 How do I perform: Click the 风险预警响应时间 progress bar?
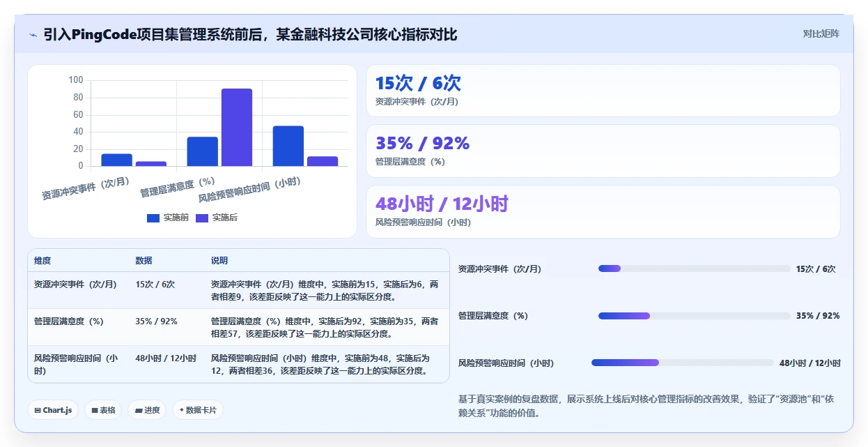[683, 363]
